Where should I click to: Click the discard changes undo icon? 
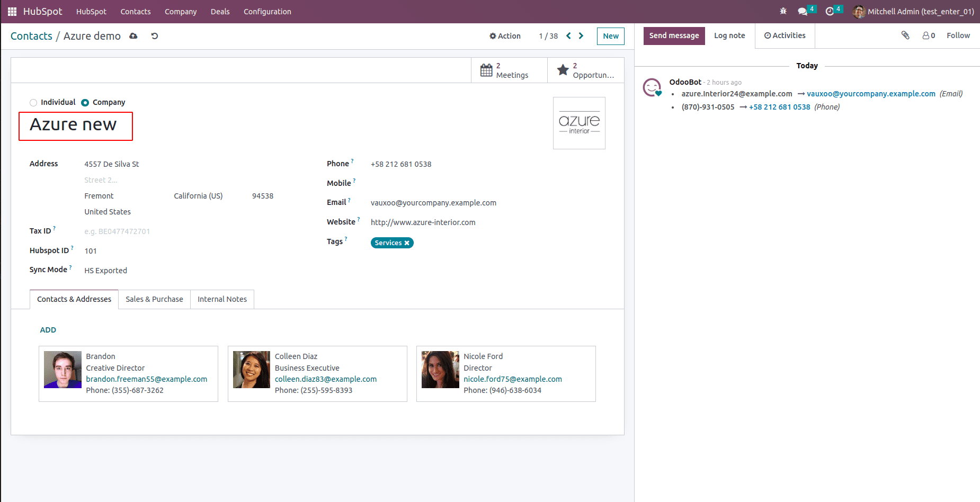155,36
